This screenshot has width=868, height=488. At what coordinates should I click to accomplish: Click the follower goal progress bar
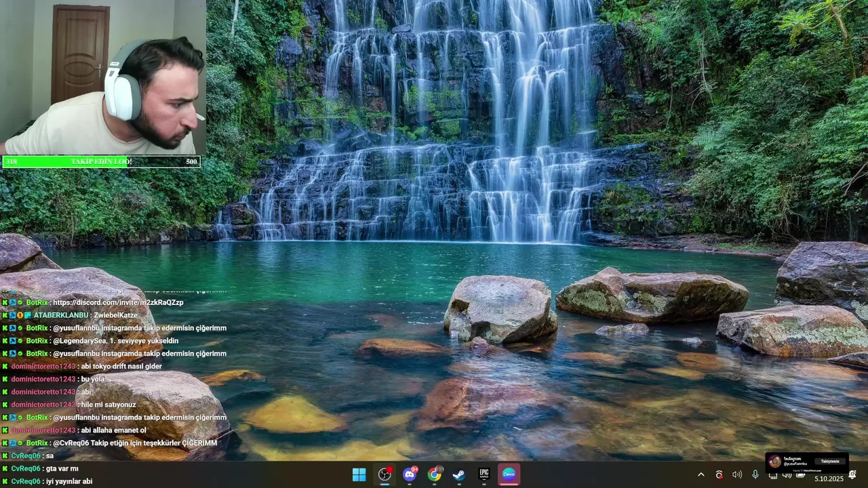coord(101,161)
